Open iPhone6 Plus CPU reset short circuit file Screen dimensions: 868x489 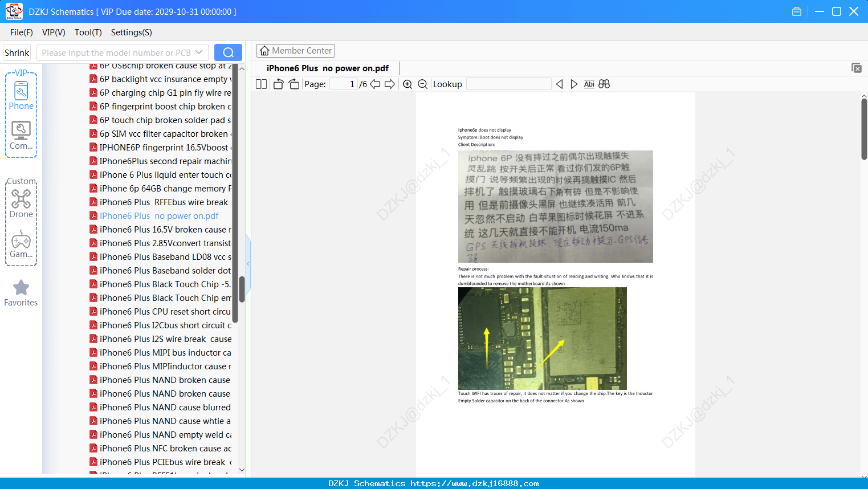[x=165, y=312]
